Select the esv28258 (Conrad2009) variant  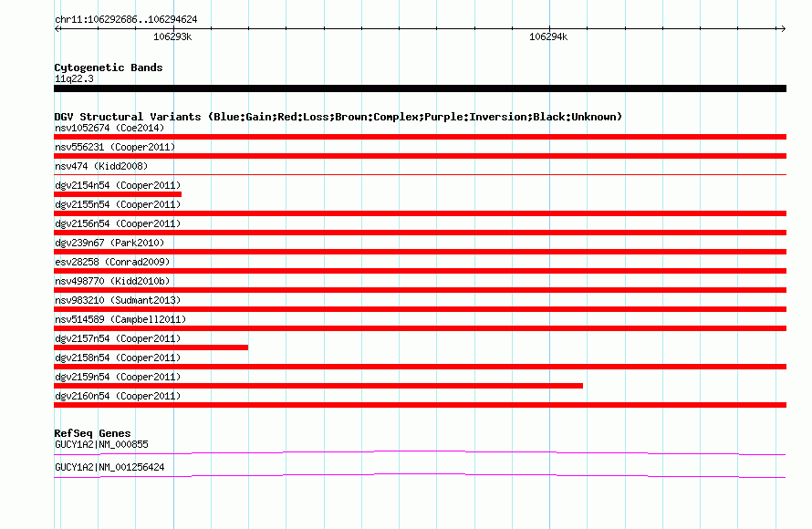[112, 262]
